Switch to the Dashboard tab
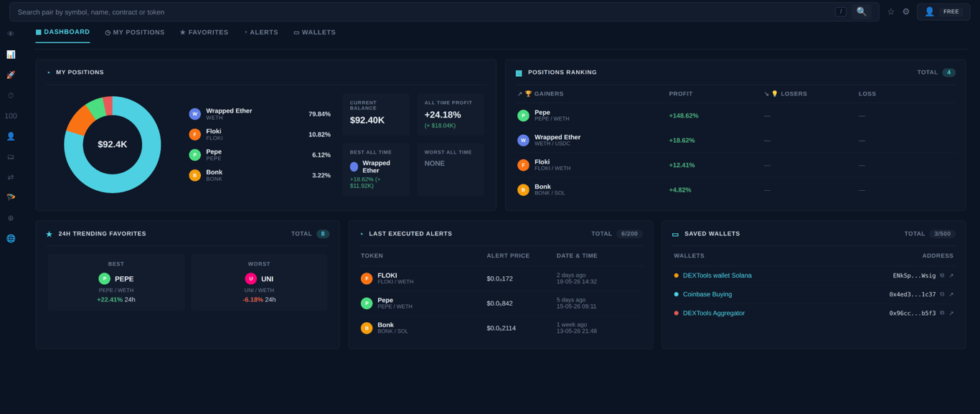The image size is (980, 414). [62, 32]
